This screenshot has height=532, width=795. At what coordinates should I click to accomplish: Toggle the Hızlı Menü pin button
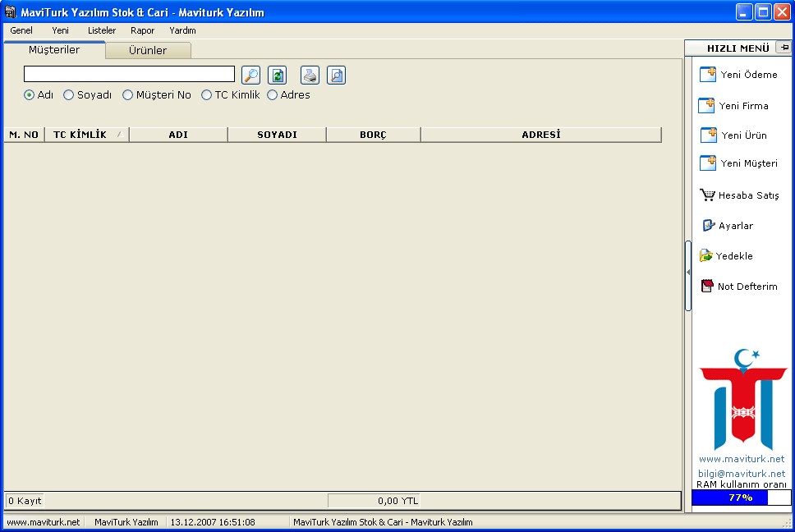pos(784,48)
